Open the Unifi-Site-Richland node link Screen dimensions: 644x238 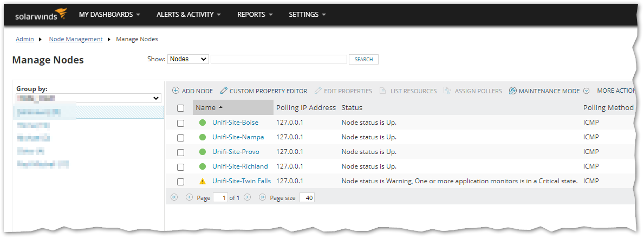[240, 166]
